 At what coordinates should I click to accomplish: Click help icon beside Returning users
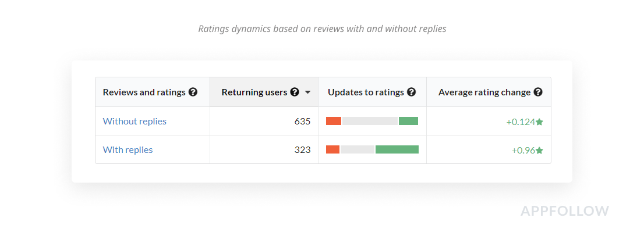coord(295,92)
